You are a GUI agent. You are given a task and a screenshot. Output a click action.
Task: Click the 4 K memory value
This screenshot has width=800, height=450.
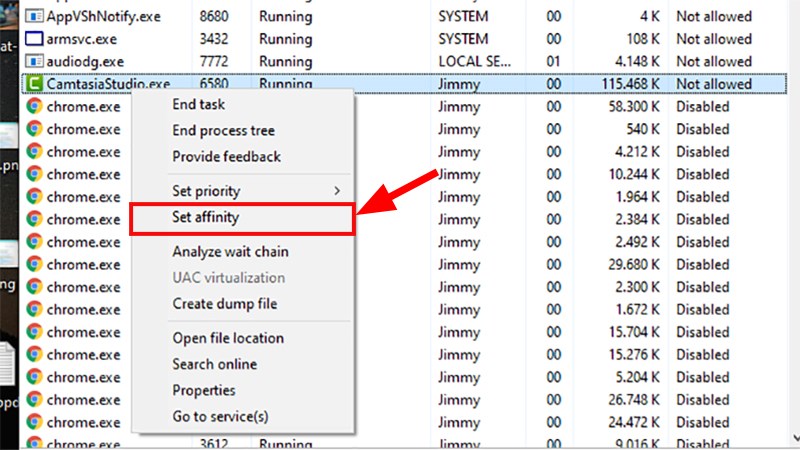[650, 16]
